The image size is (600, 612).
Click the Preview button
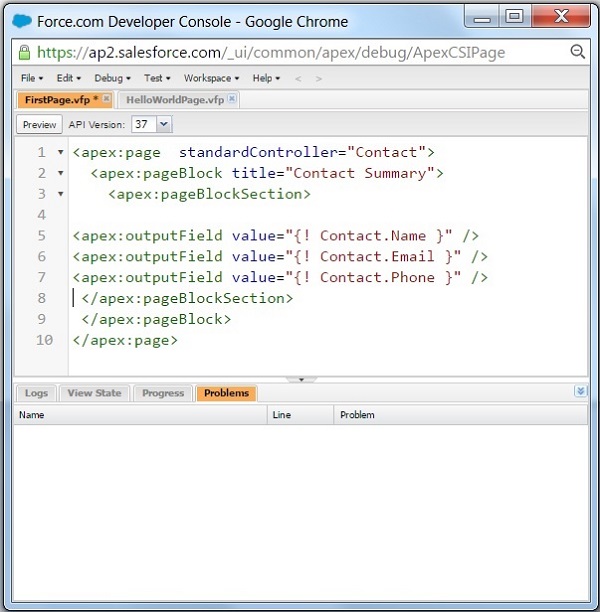click(39, 125)
